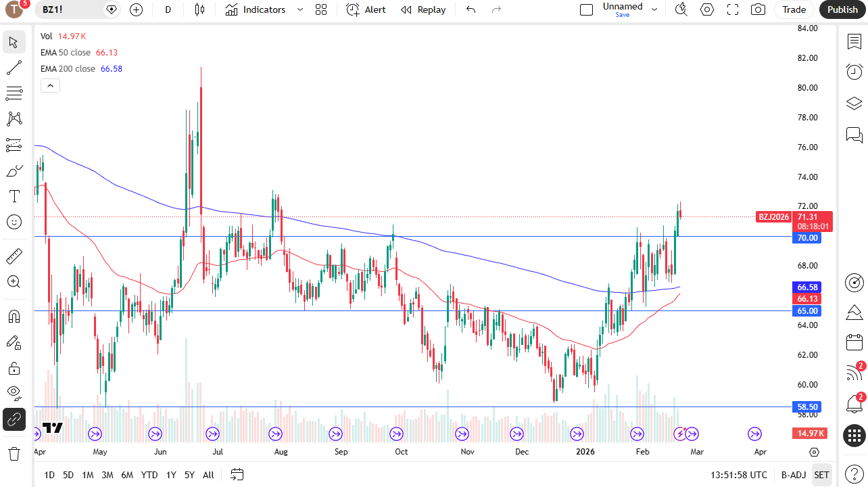
Task: Expand the Indicators favorites dropdown arrow
Action: (x=300, y=9)
